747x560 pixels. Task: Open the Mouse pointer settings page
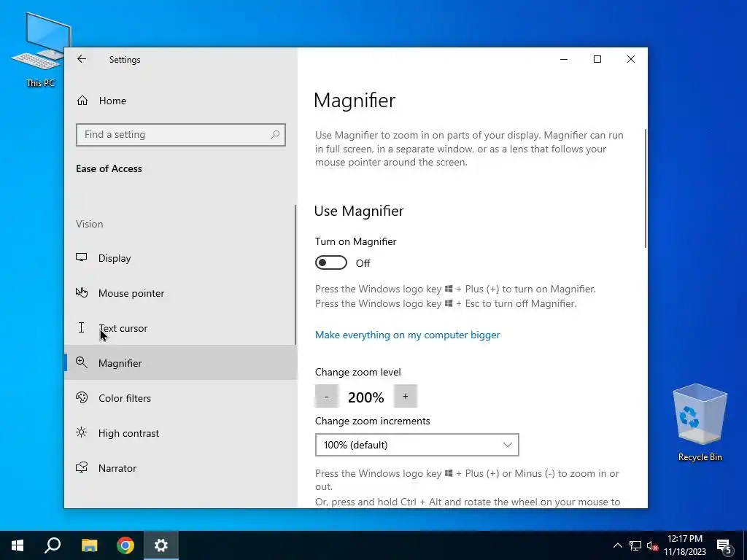(x=179, y=293)
